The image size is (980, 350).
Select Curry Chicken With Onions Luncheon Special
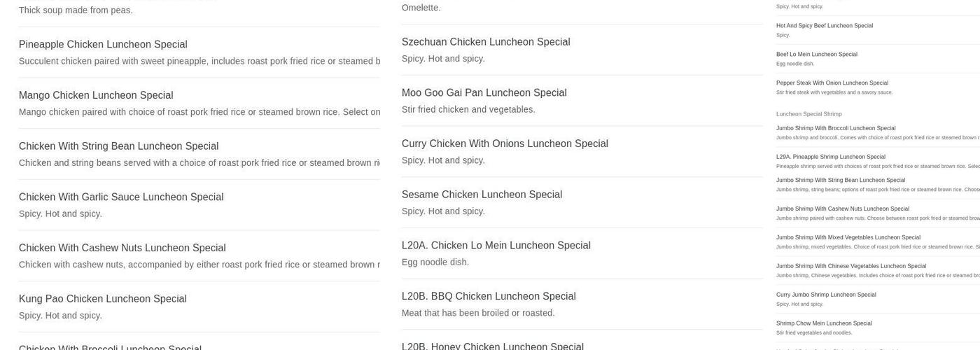(x=505, y=143)
